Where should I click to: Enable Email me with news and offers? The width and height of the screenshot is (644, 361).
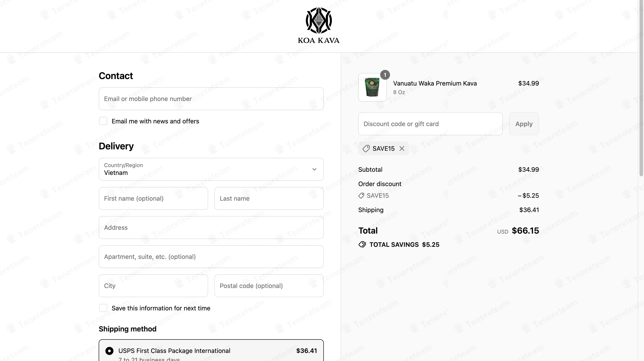coord(103,121)
